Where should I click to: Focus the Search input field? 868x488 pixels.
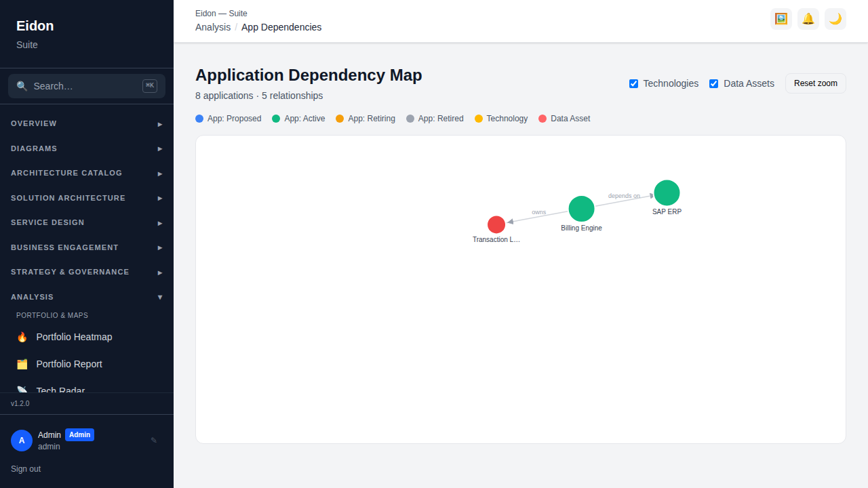point(87,86)
